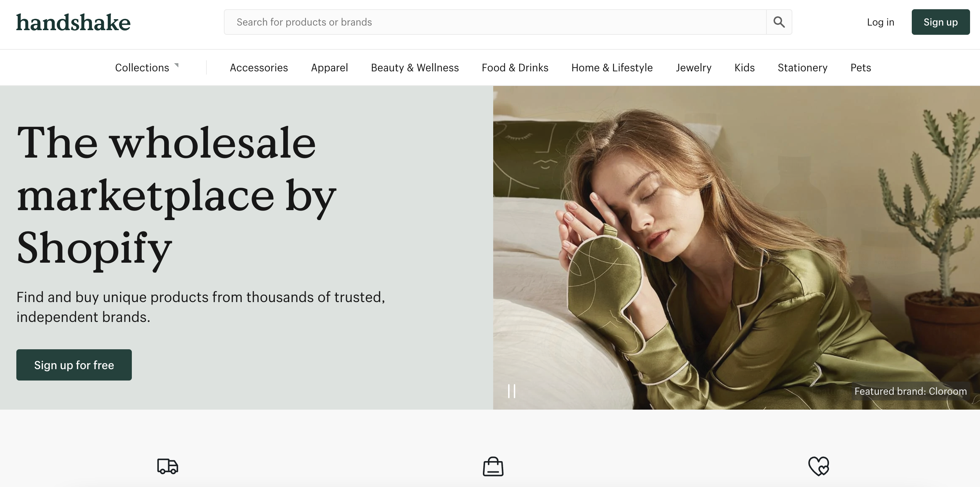Click the Sign up for free button
Screen dimensions: 980x487
click(x=74, y=365)
